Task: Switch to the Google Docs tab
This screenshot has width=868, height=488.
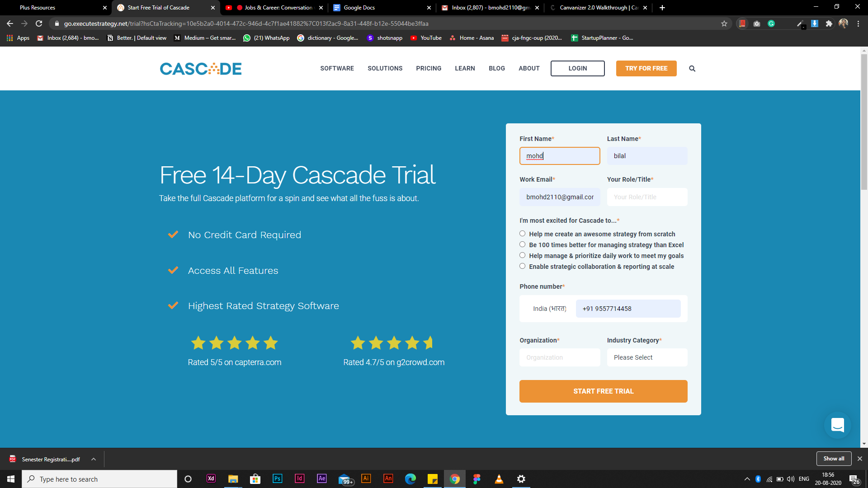Action: point(382,8)
